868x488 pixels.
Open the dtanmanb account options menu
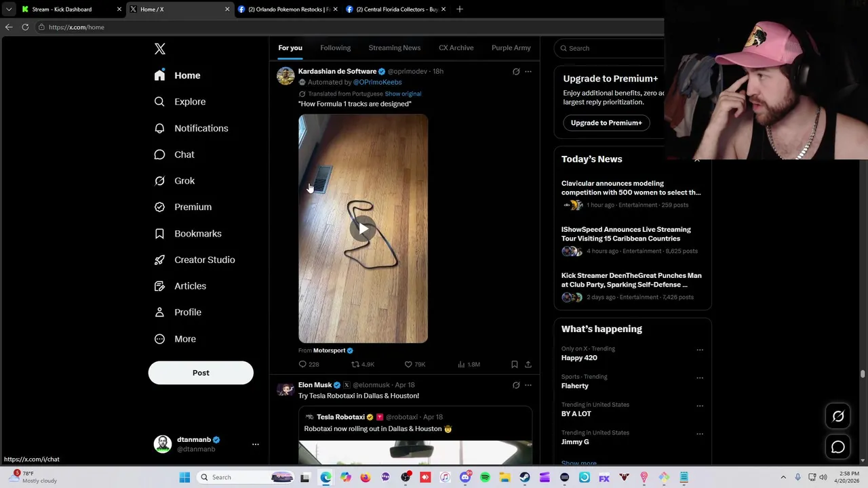pyautogui.click(x=256, y=444)
